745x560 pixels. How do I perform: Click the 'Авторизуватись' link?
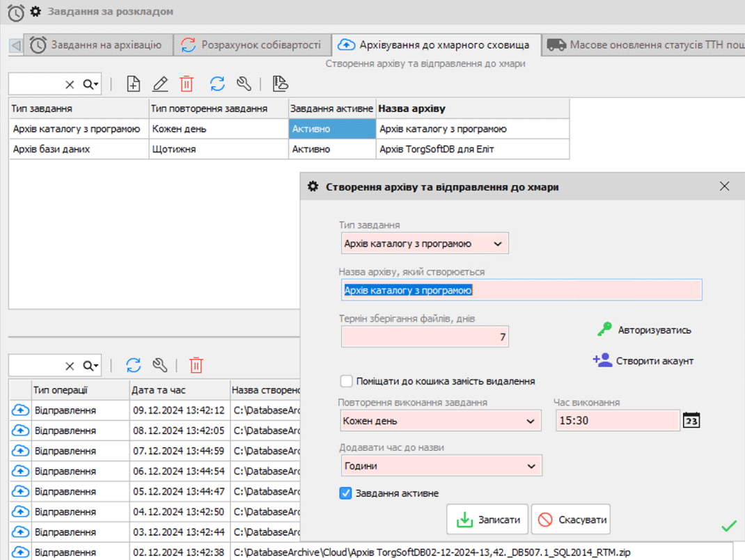[x=654, y=330]
